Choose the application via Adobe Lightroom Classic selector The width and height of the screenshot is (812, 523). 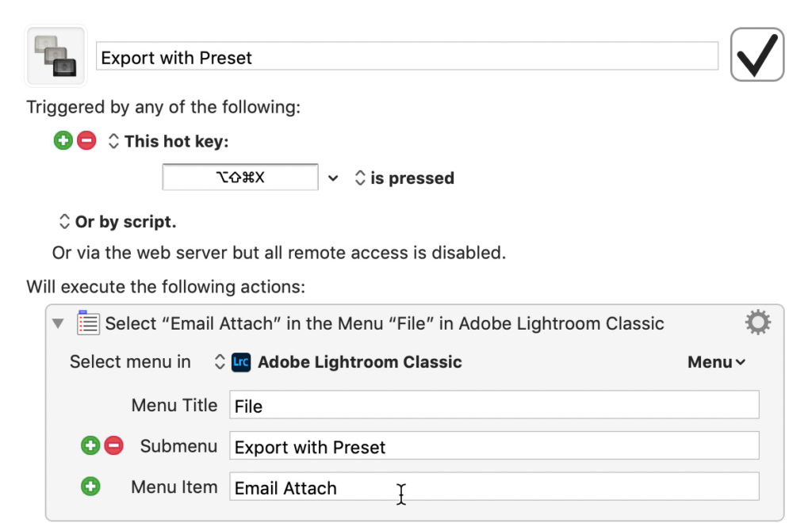[x=220, y=362]
